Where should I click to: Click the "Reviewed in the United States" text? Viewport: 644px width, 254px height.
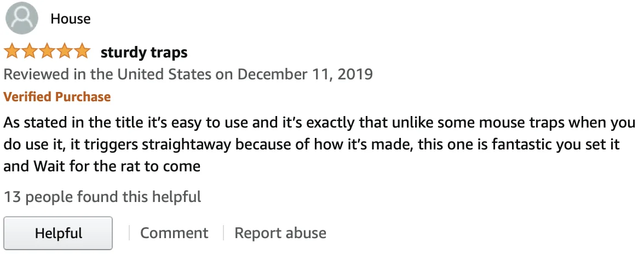tap(107, 74)
